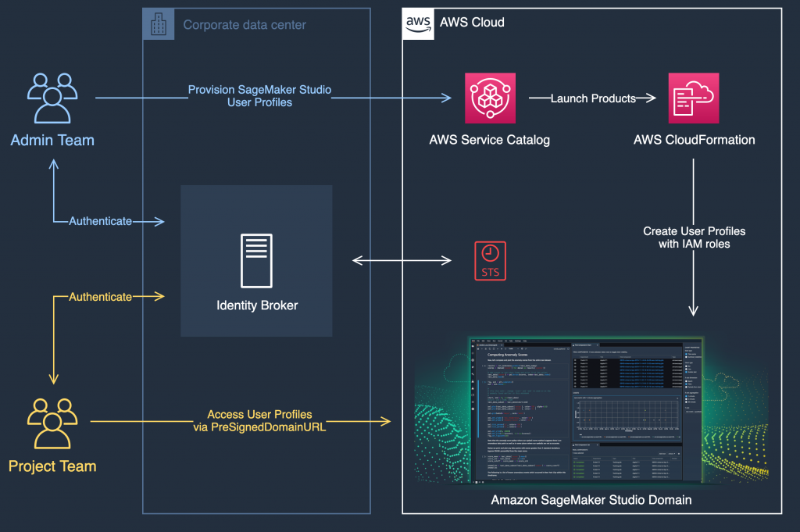Select the AWS Service Catalog icon

(x=490, y=98)
